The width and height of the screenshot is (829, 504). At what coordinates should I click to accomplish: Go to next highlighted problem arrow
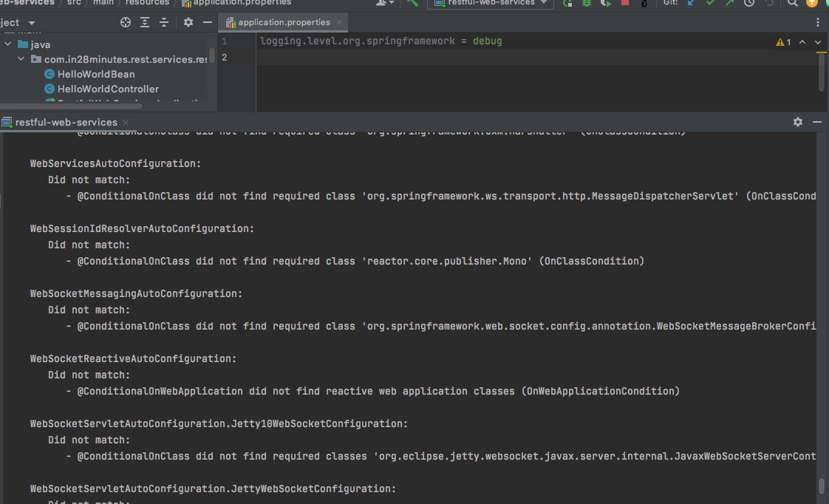817,42
